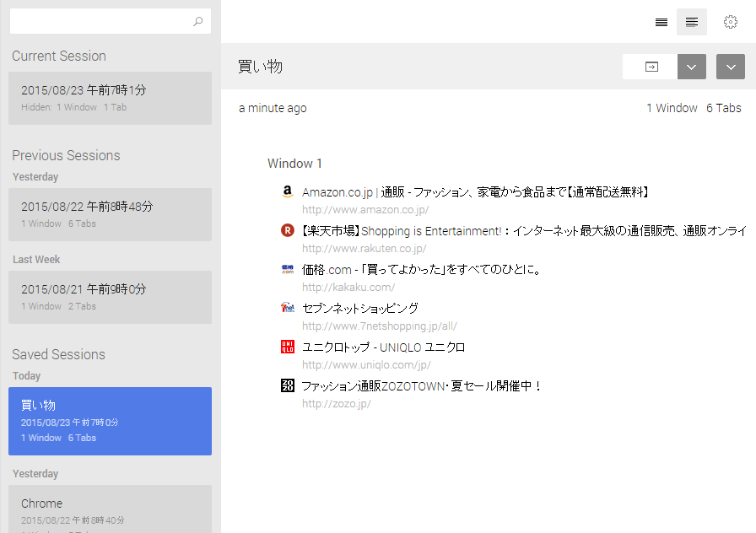Click the Rakuten favicon
Viewport: 756px width, 533px height.
pyautogui.click(x=288, y=230)
